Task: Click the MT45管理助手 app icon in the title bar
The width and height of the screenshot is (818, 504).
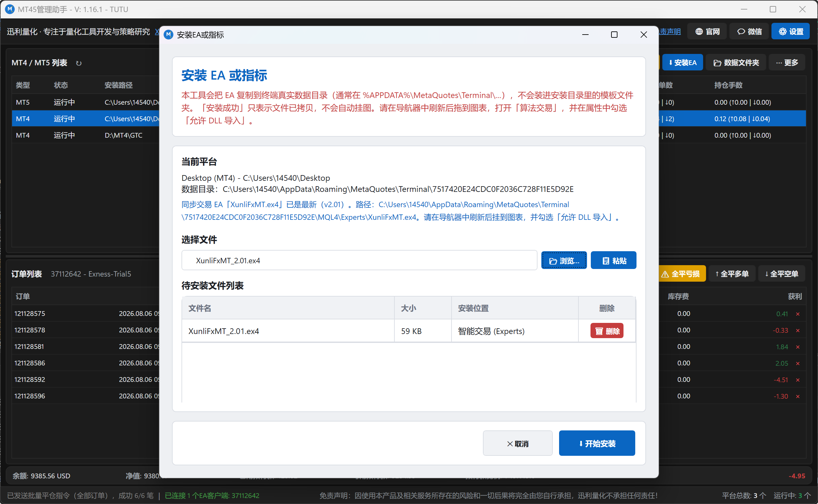Action: 10,9
